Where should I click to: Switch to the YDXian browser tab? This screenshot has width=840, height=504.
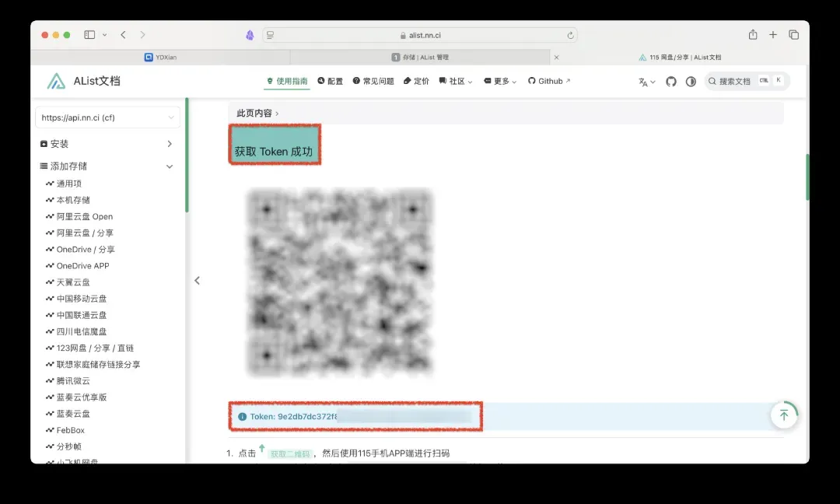(160, 58)
